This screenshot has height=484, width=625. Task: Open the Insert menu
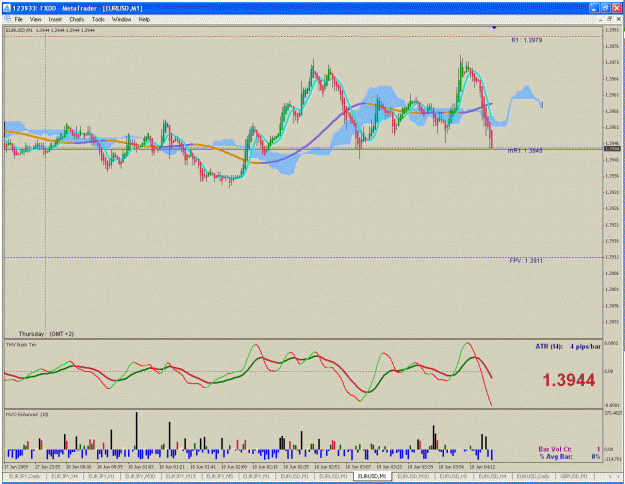point(55,19)
